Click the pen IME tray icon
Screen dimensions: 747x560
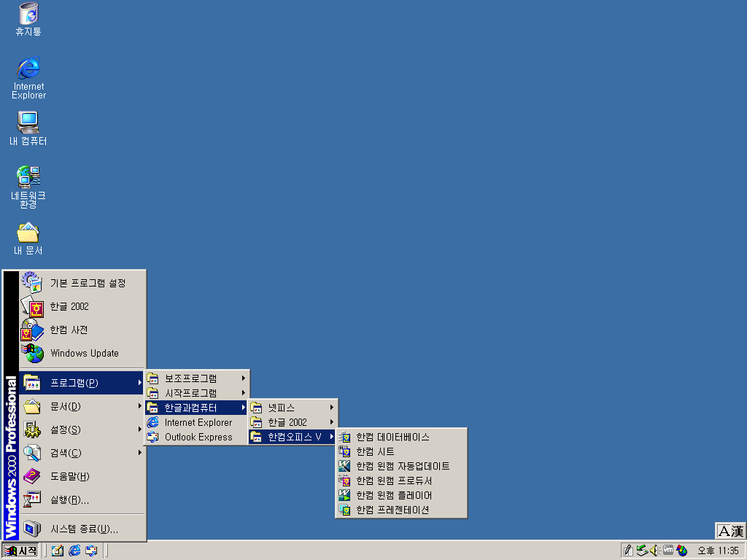628,551
